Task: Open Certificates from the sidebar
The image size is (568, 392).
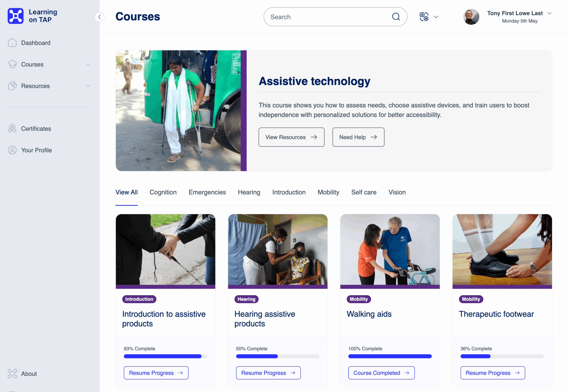Action: [x=12, y=128]
